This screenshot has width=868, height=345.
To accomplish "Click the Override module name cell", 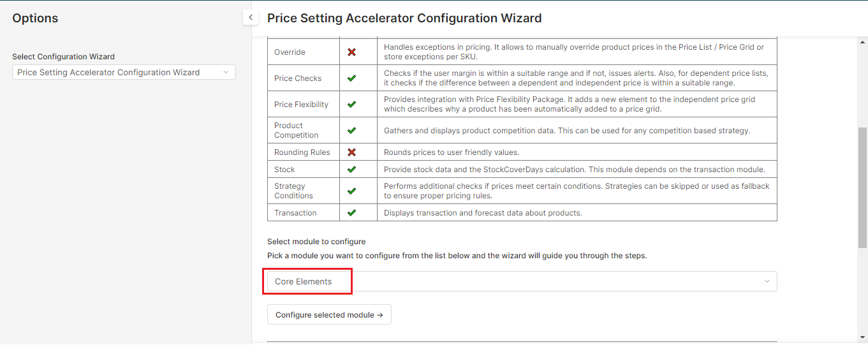I will pyautogui.click(x=290, y=52).
